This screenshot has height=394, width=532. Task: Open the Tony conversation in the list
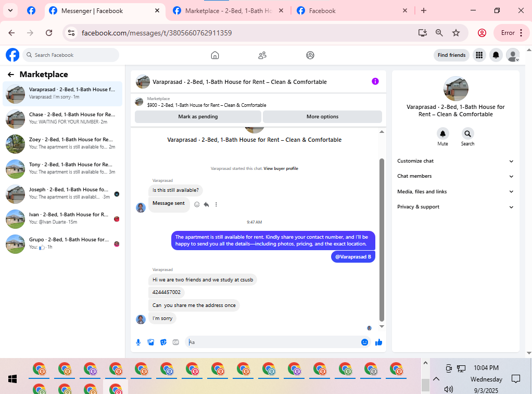click(62, 168)
